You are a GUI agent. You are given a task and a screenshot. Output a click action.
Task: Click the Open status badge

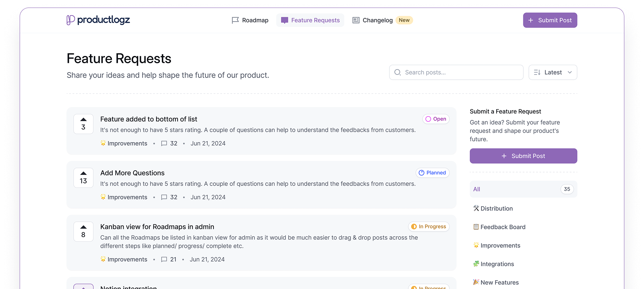tap(436, 119)
